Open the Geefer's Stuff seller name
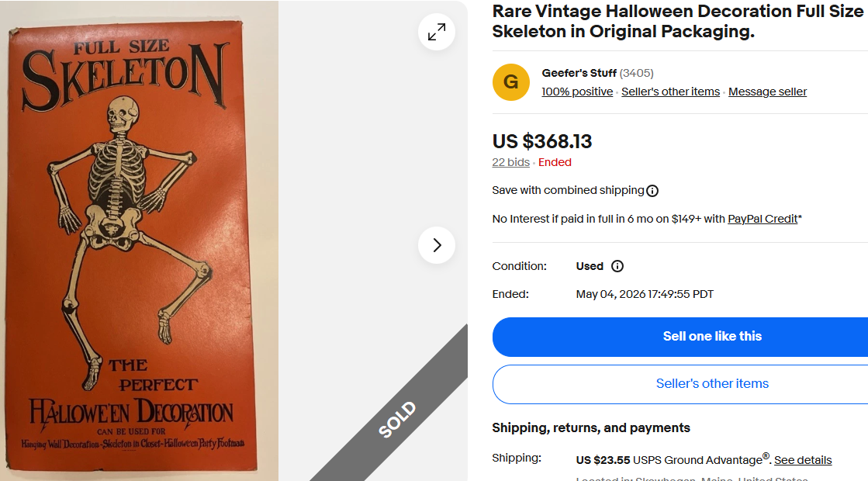Image resolution: width=868 pixels, height=481 pixels. (579, 73)
